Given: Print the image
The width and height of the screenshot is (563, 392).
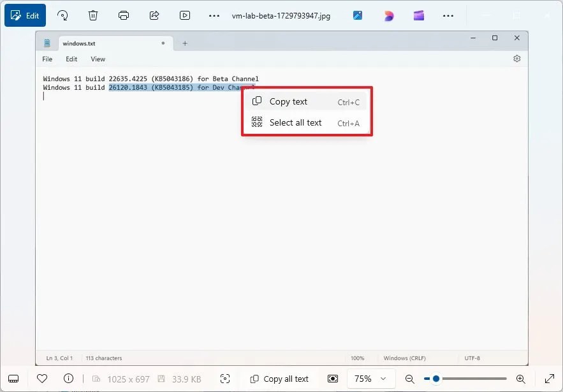Looking at the screenshot, I should pos(123,15).
